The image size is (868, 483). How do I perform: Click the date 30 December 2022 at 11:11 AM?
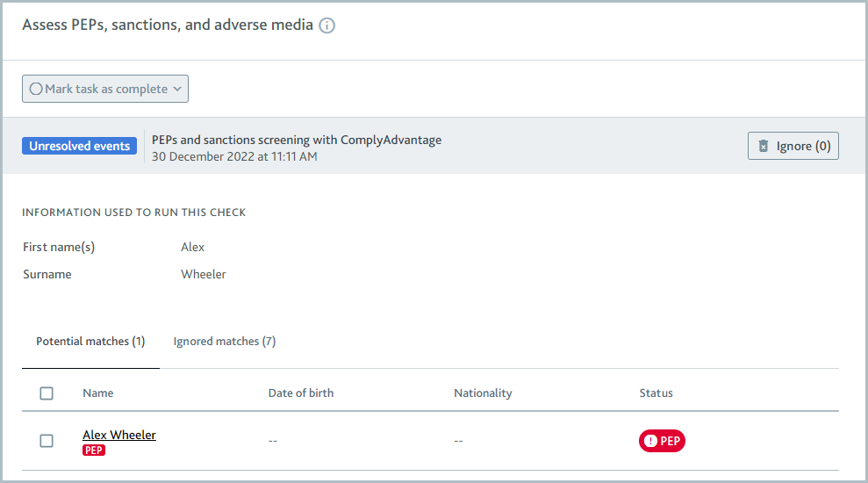234,156
